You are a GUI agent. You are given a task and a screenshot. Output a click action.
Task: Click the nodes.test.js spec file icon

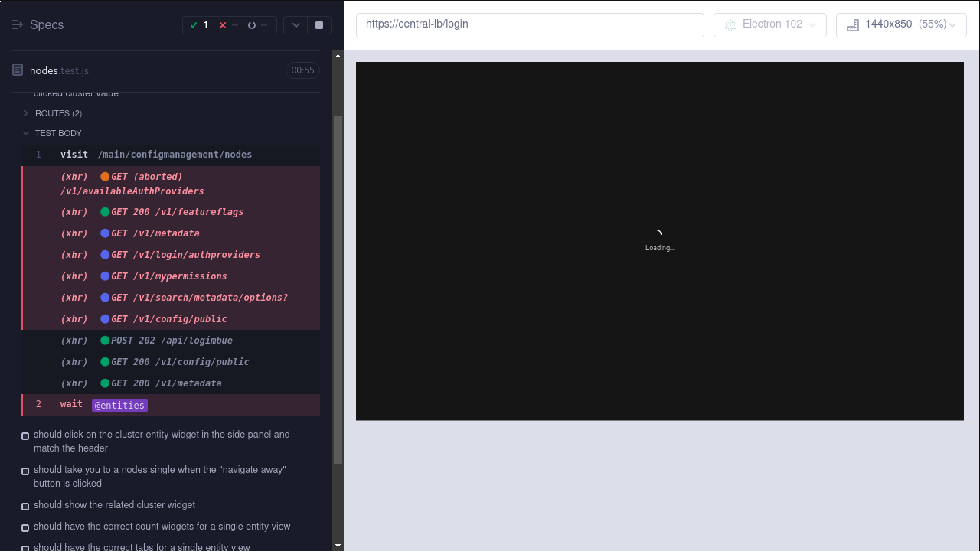point(16,70)
